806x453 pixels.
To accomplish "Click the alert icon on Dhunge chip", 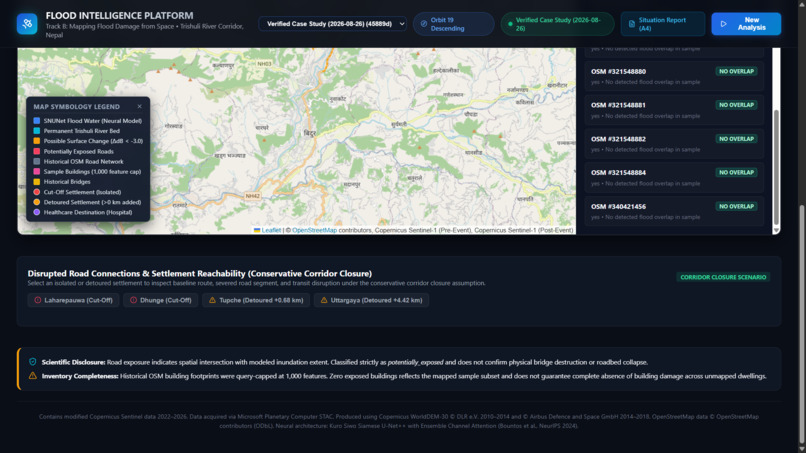I will click(x=133, y=300).
